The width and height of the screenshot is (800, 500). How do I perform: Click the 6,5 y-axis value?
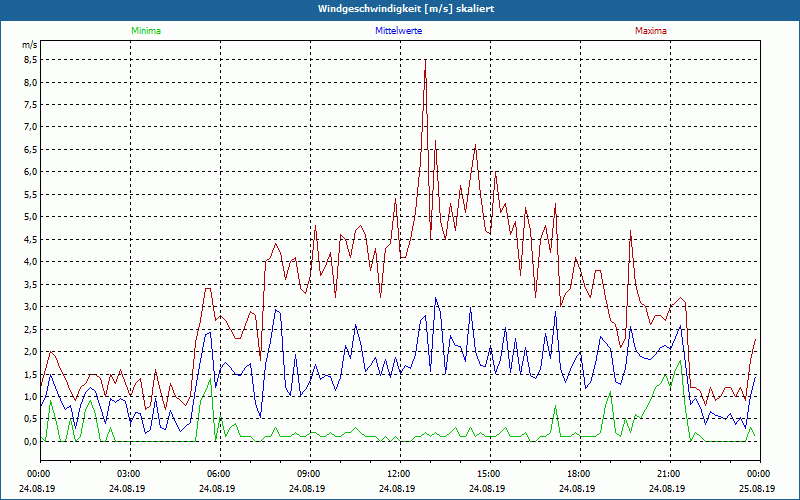click(31, 149)
